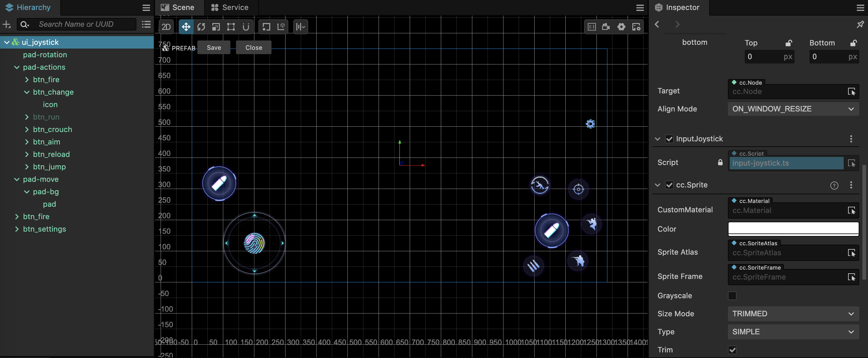
Task: Toggle the Grayscale checkbox
Action: click(x=732, y=296)
